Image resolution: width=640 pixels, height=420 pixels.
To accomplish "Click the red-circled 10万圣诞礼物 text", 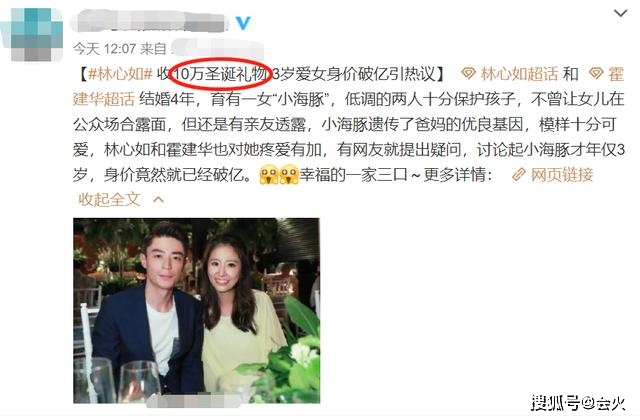I will [221, 74].
